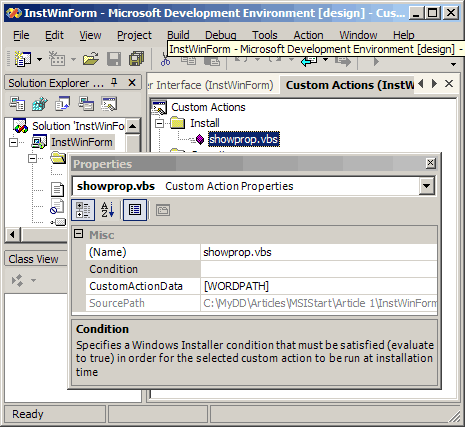Screen dimensions: 467x428
Task: Select the Custom Actions root node
Action: 208,107
